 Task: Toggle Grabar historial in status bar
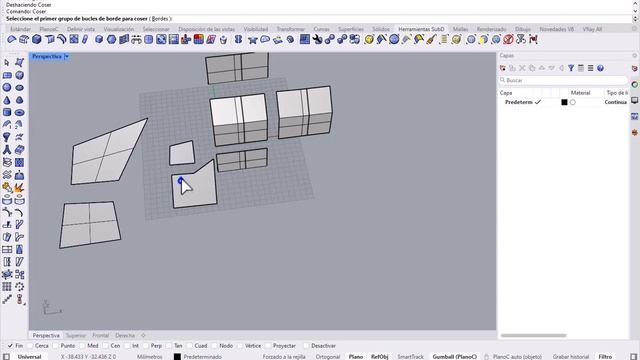click(571, 356)
